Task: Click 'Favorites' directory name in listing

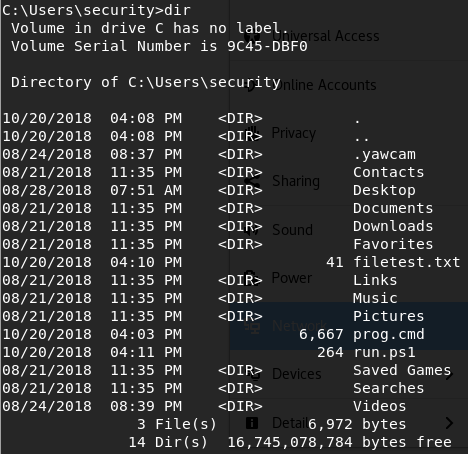Action: (393, 244)
